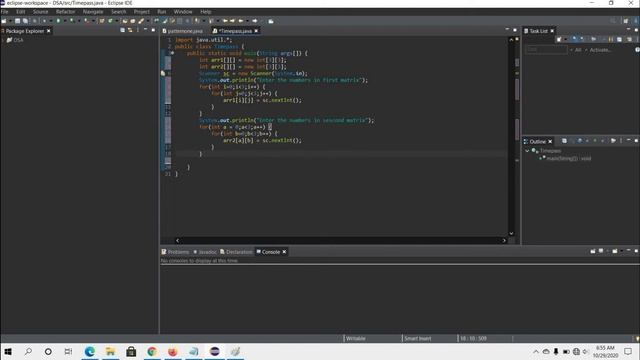The width and height of the screenshot is (640, 360).
Task: Click the Save All toolbar icon
Action: coord(25,21)
